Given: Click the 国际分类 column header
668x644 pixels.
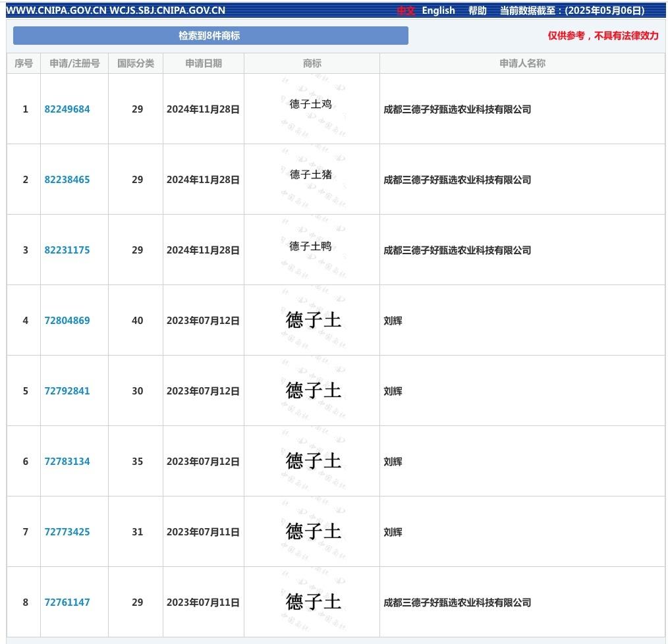Looking at the screenshot, I should (136, 63).
